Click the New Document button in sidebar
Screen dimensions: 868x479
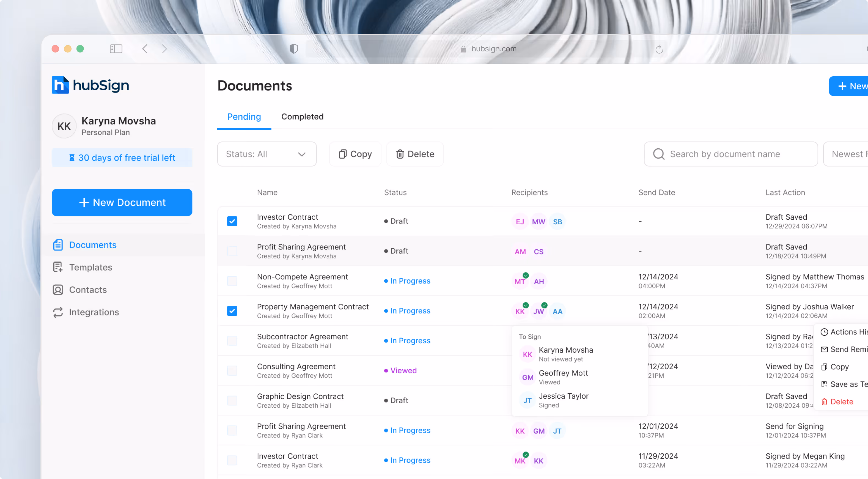tap(122, 202)
